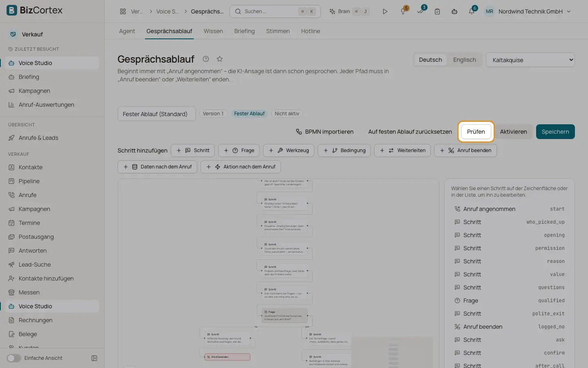The width and height of the screenshot is (588, 368).
Task: Click the play icon in the top bar
Action: (x=385, y=11)
